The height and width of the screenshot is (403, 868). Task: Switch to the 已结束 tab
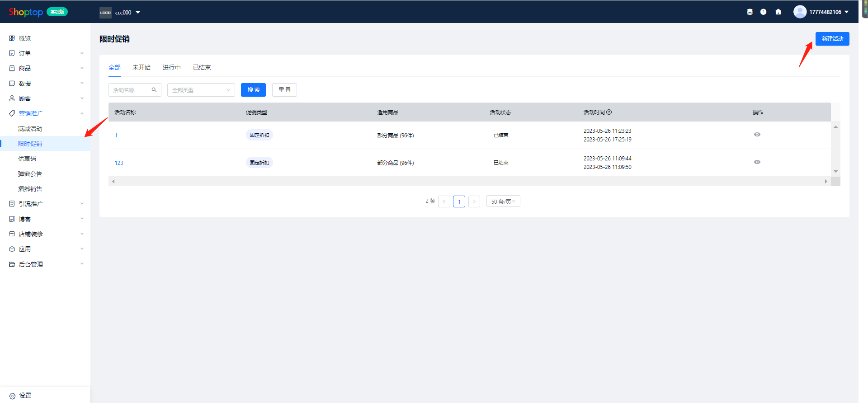[x=202, y=67]
